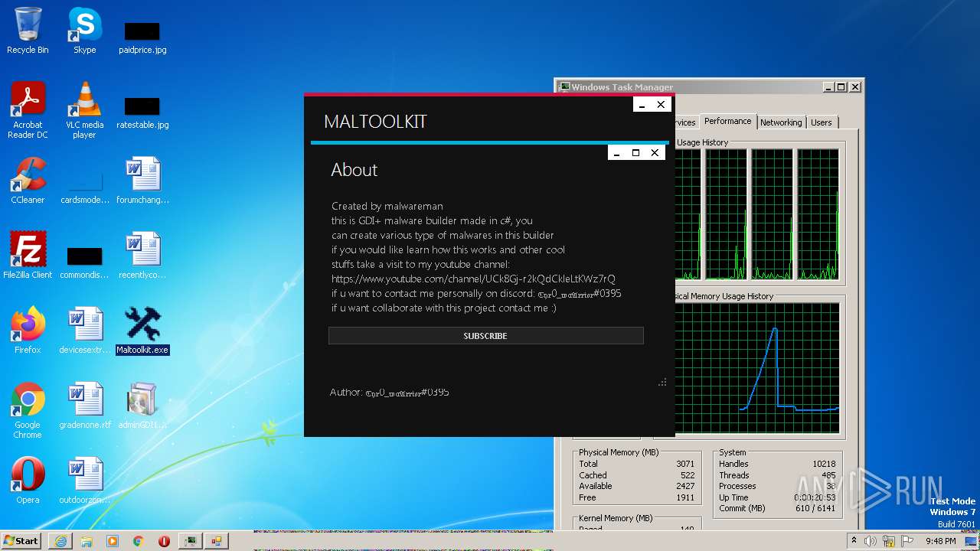Open the volume control tray icon
The width and height of the screenshot is (980, 551).
[871, 541]
